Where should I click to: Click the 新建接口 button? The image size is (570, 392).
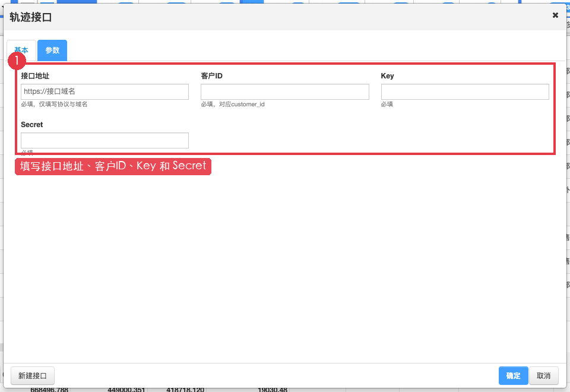pyautogui.click(x=33, y=375)
